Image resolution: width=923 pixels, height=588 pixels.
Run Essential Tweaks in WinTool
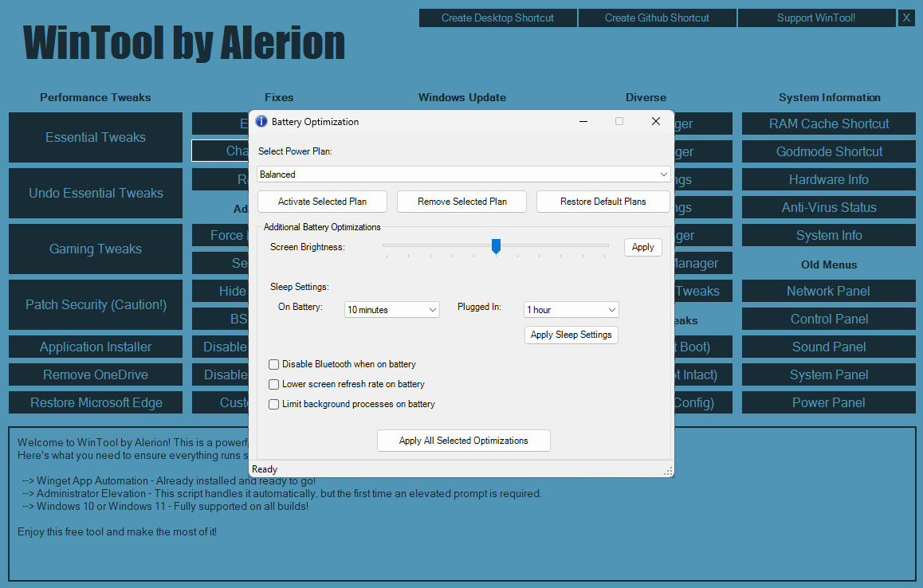96,137
